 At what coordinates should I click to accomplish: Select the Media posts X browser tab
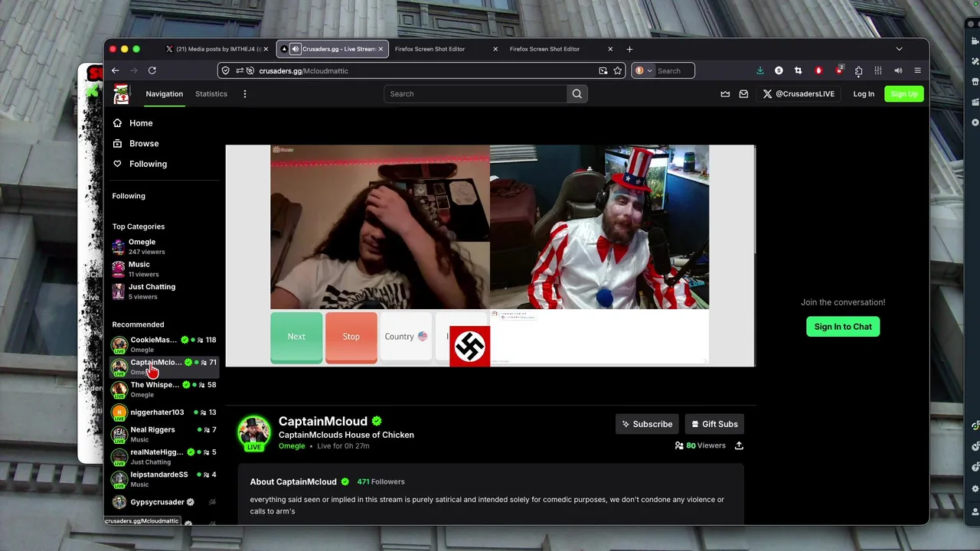coord(217,49)
